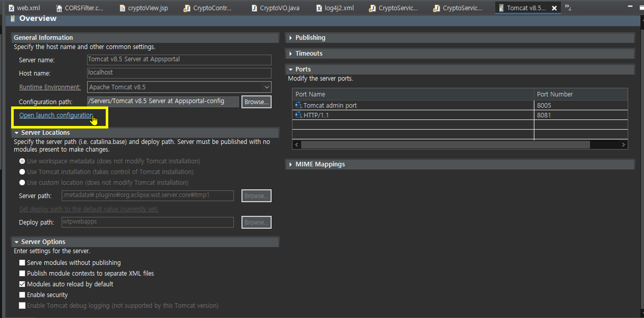Check the Enable security option

(x=22, y=295)
